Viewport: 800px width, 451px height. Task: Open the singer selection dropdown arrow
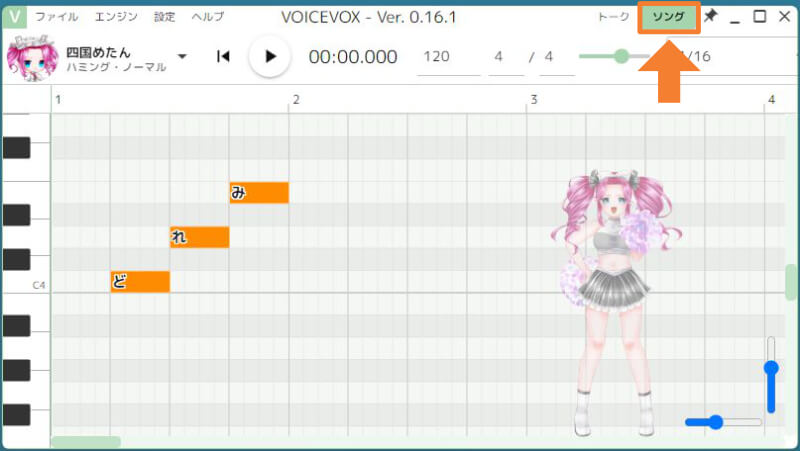tap(182, 57)
